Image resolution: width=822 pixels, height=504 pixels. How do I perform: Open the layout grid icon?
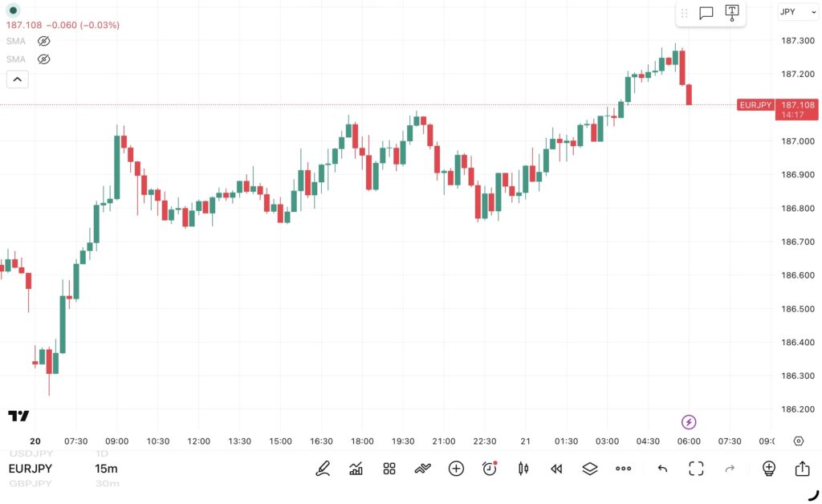pyautogui.click(x=389, y=469)
